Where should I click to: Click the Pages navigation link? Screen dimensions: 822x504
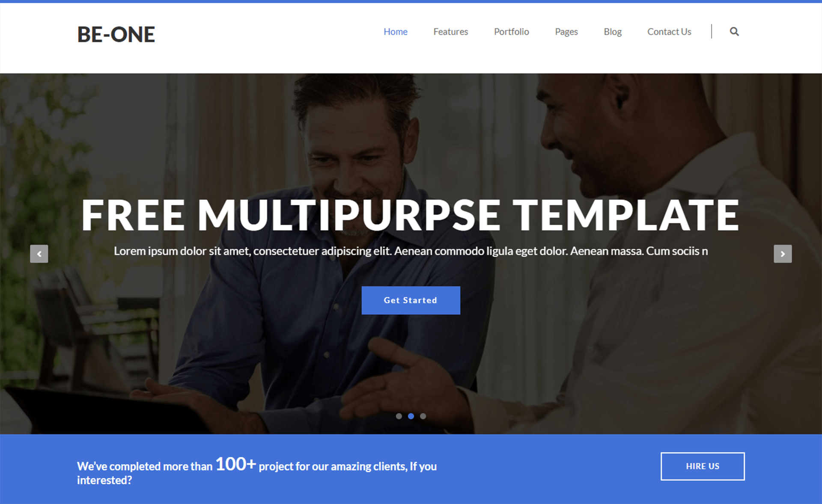point(566,32)
